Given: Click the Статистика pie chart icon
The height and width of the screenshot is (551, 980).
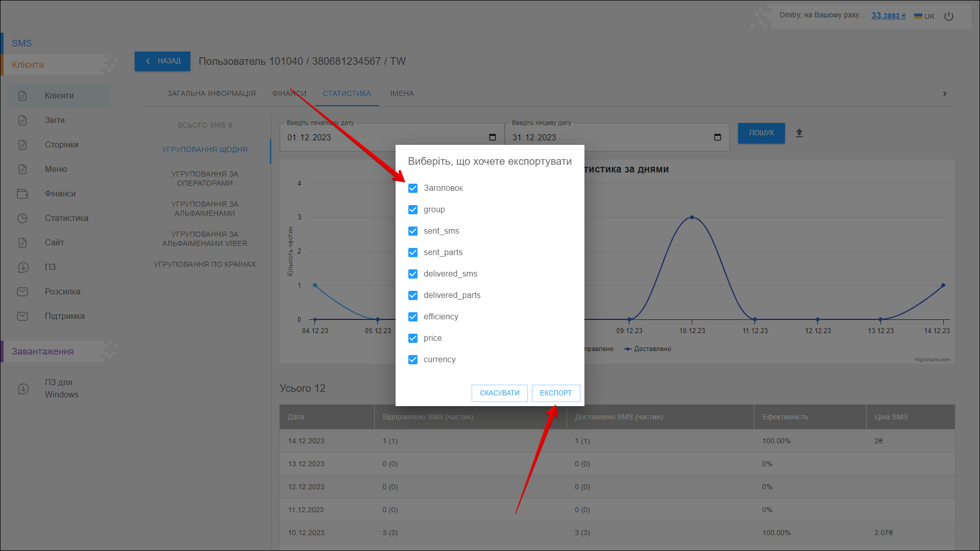Looking at the screenshot, I should 22,218.
